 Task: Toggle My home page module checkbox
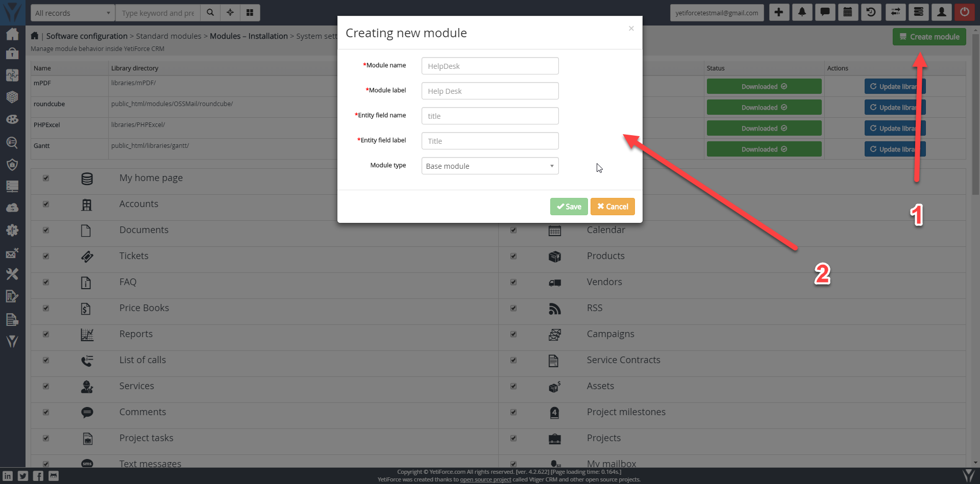(46, 178)
